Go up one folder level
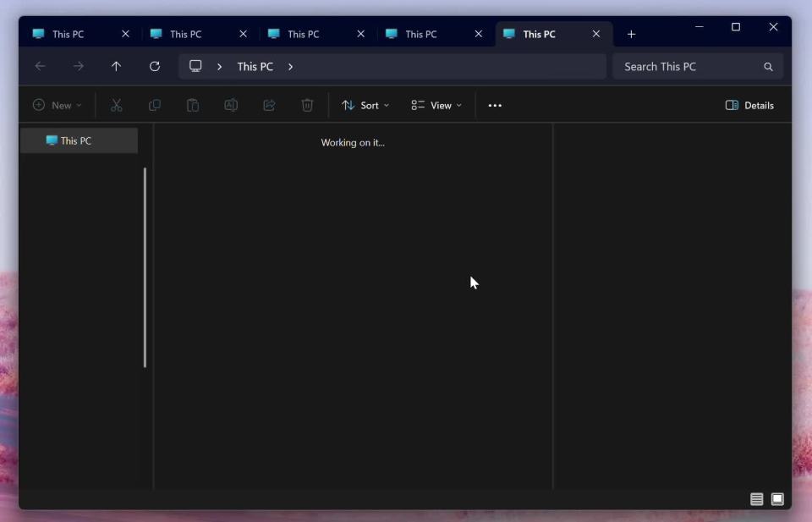 coord(116,66)
